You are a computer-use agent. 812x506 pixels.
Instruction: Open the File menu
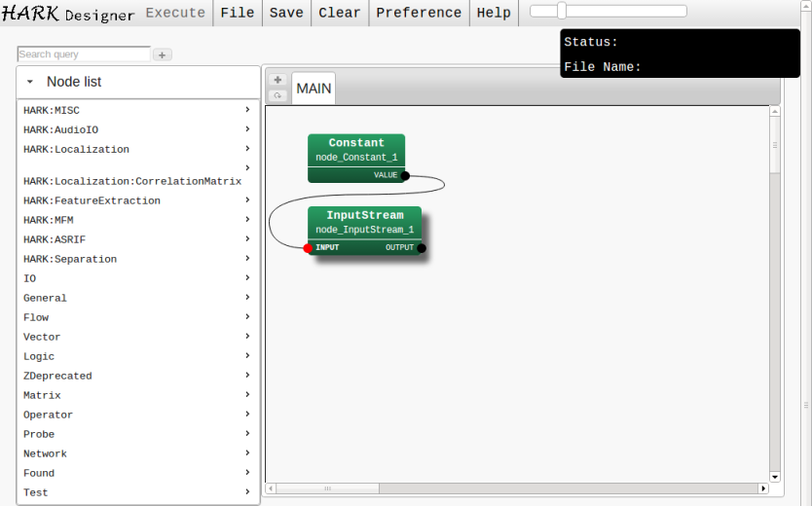pos(238,13)
